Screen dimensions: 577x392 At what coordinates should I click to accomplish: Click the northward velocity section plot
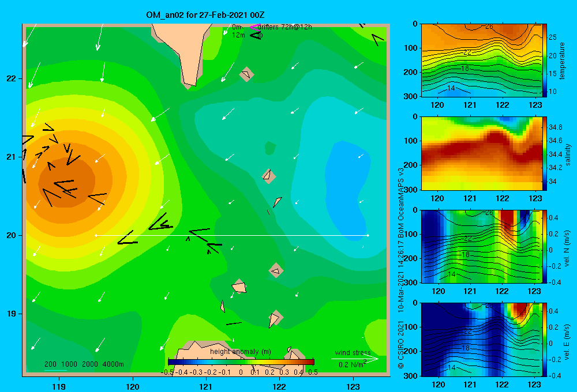coord(482,247)
